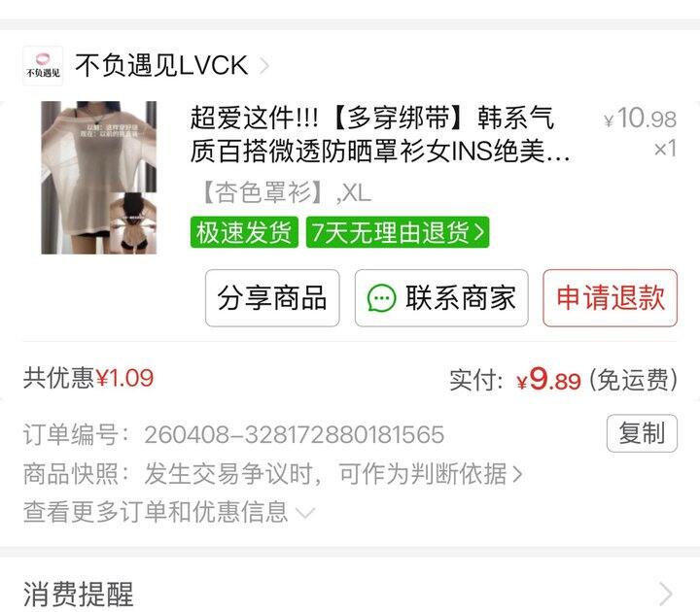
Task: Click the 联系商家 button
Action: (x=441, y=298)
